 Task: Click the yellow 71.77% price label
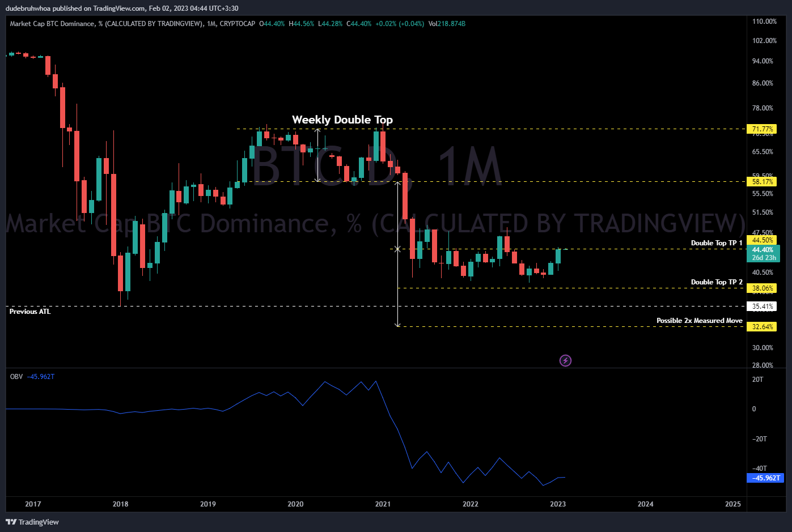(763, 129)
